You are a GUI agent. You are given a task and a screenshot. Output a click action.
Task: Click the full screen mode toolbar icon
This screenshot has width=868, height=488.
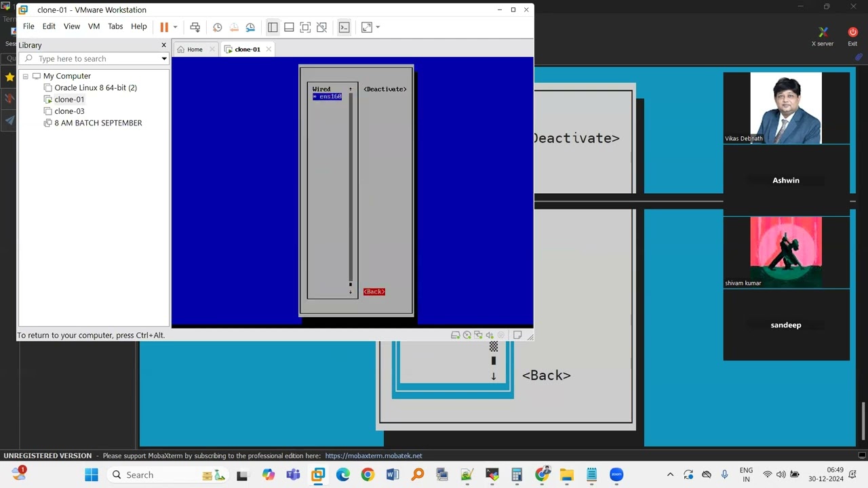click(305, 27)
